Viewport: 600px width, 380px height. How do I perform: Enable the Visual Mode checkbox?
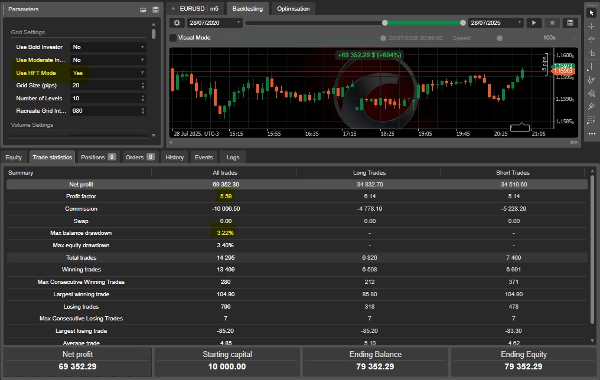point(173,38)
